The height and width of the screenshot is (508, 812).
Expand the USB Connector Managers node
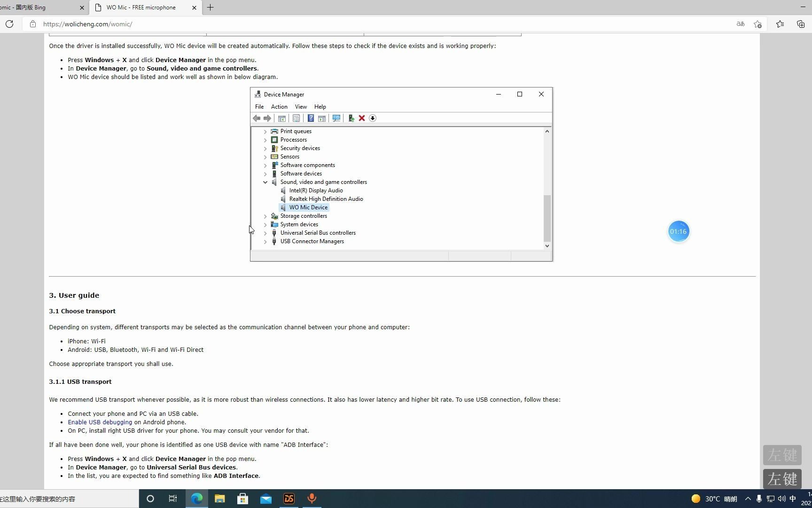pyautogui.click(x=265, y=242)
